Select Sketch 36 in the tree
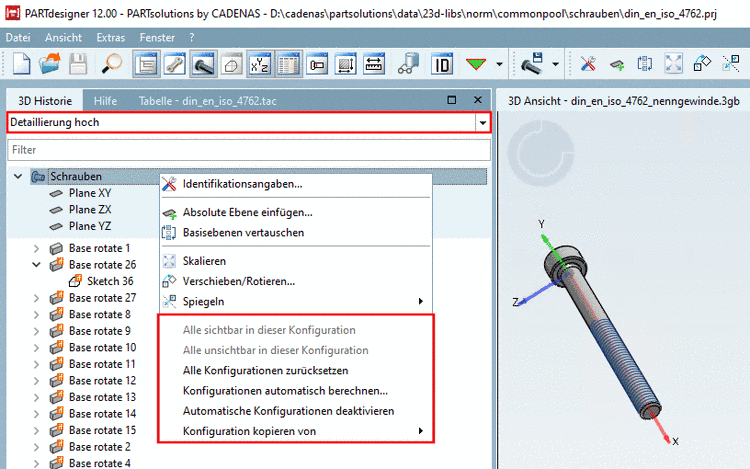Image resolution: width=750 pixels, height=469 pixels. click(x=110, y=281)
